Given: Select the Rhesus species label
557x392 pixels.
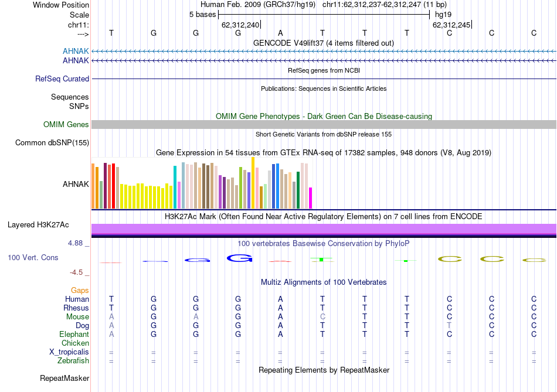Looking at the screenshot, I should [x=76, y=308].
